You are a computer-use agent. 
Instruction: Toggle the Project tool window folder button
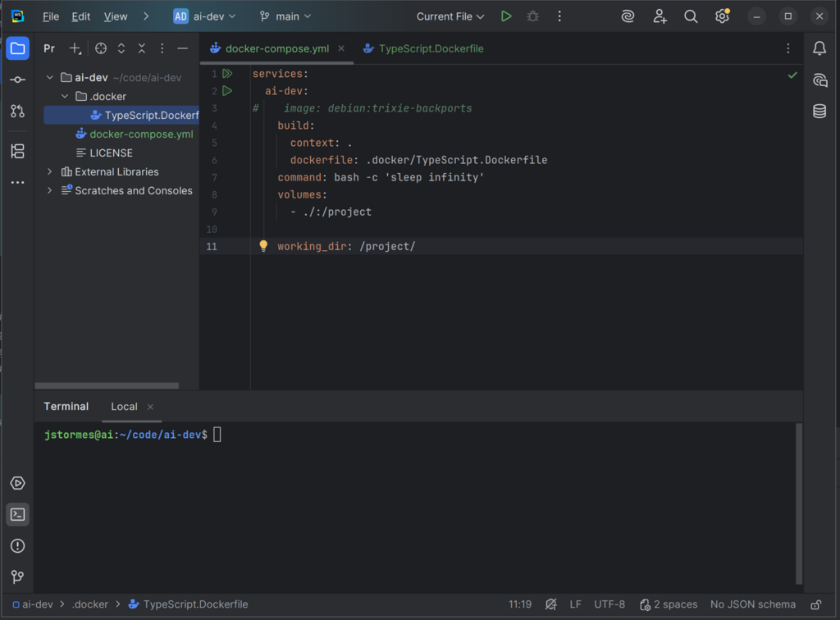(x=17, y=48)
